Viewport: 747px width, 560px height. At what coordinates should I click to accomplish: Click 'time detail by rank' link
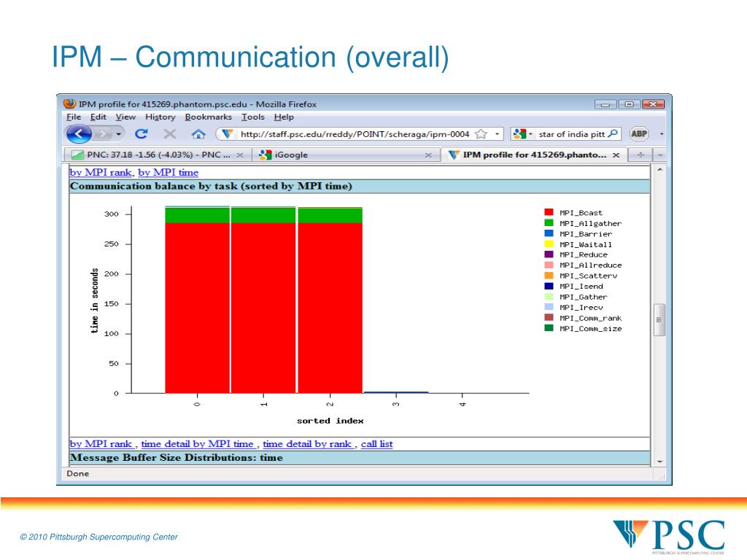[307, 443]
